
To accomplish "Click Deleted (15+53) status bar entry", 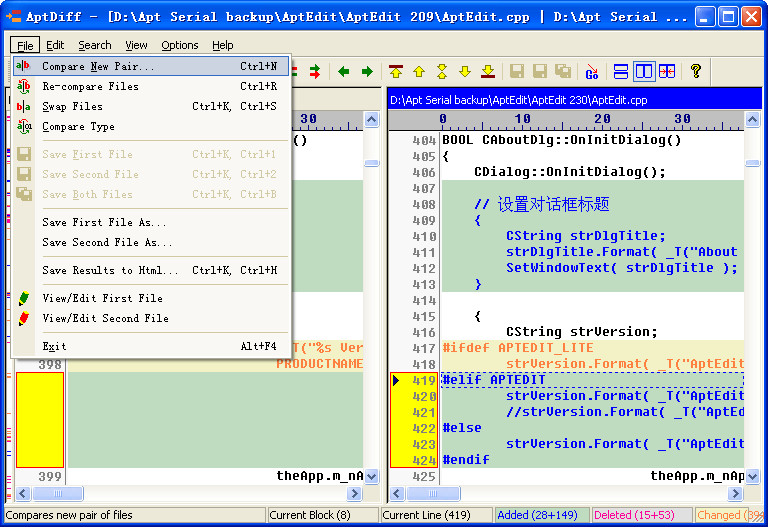I will (x=641, y=515).
